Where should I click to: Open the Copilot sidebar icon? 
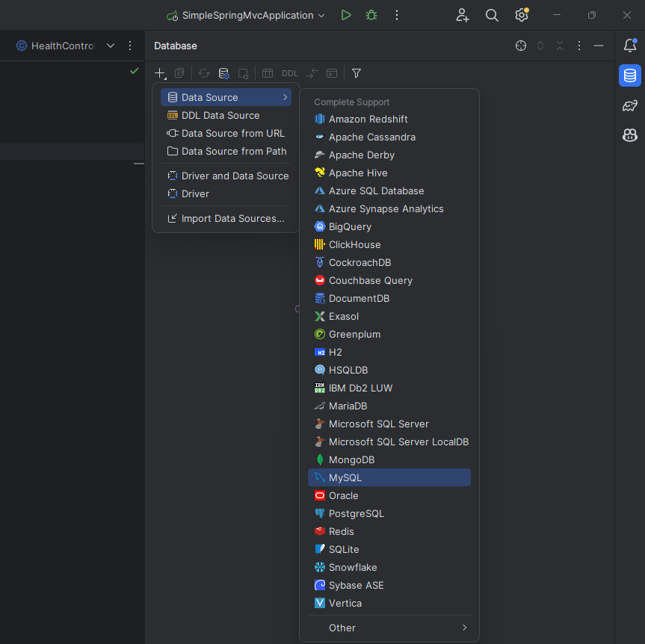tap(630, 135)
